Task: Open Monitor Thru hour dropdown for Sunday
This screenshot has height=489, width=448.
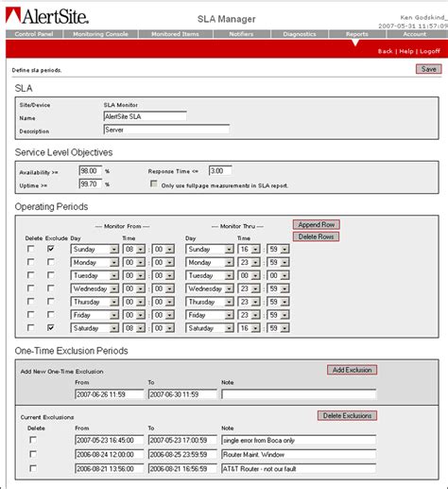Action: (249, 250)
